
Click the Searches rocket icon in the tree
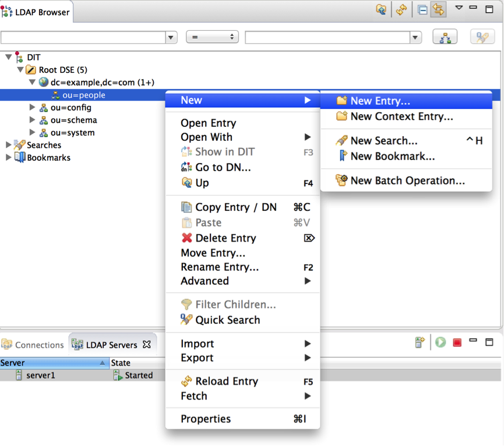[x=20, y=145]
